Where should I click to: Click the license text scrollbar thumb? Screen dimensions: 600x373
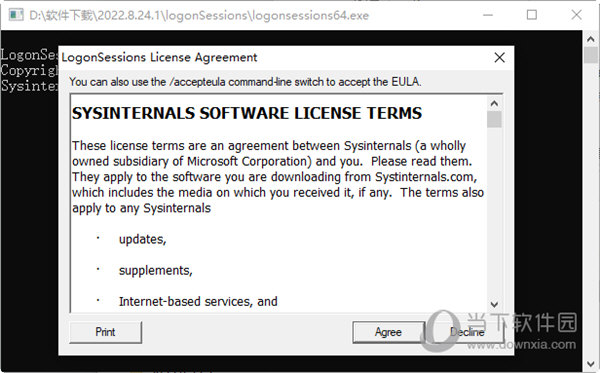(x=494, y=119)
